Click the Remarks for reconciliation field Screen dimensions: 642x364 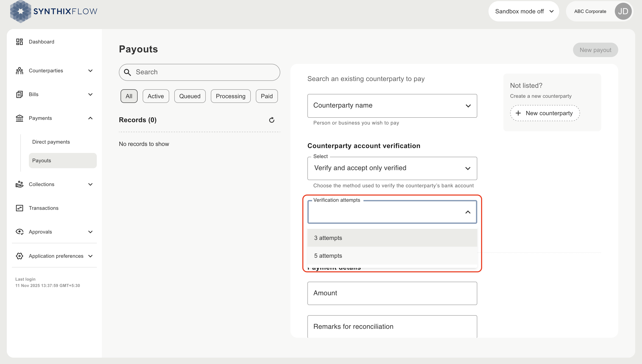coord(392,326)
